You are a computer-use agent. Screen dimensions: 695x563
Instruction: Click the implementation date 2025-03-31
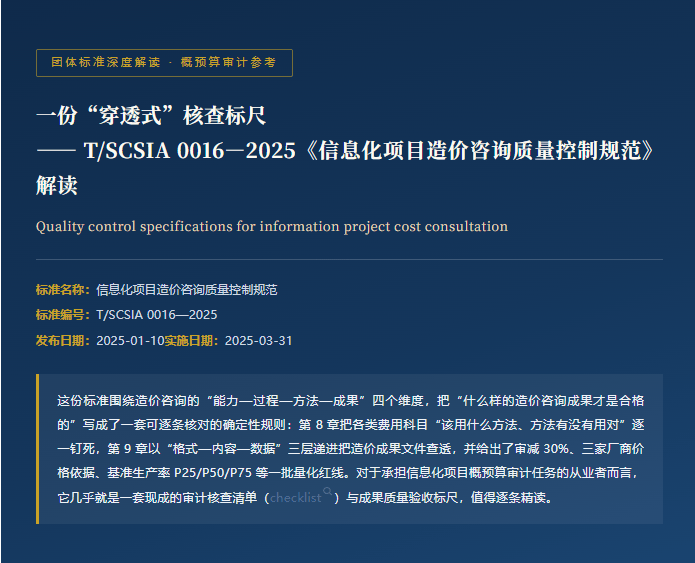coord(258,341)
